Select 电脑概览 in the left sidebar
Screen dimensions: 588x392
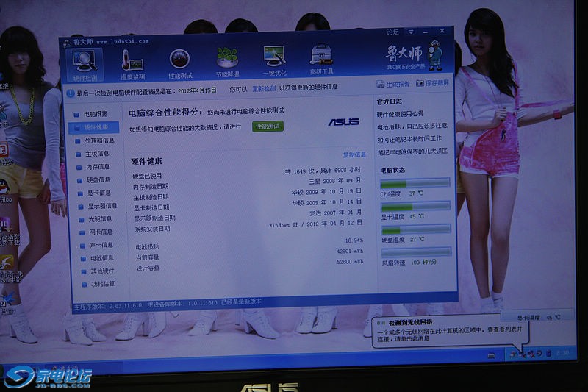96,114
